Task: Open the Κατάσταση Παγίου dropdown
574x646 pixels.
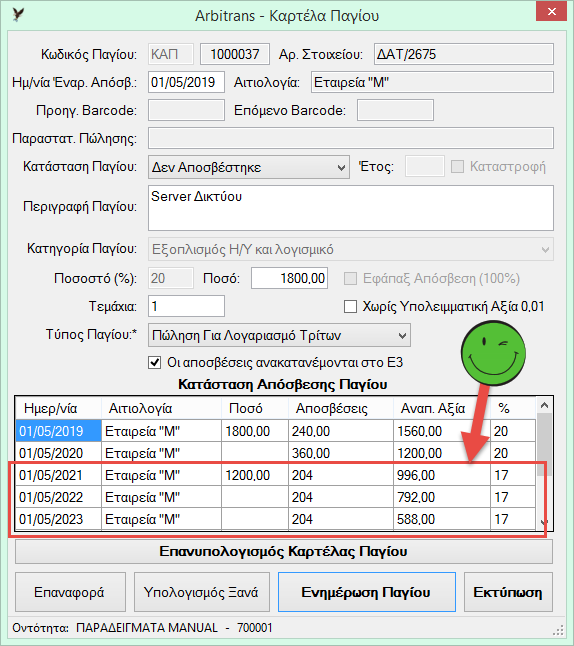Action: [x=249, y=167]
